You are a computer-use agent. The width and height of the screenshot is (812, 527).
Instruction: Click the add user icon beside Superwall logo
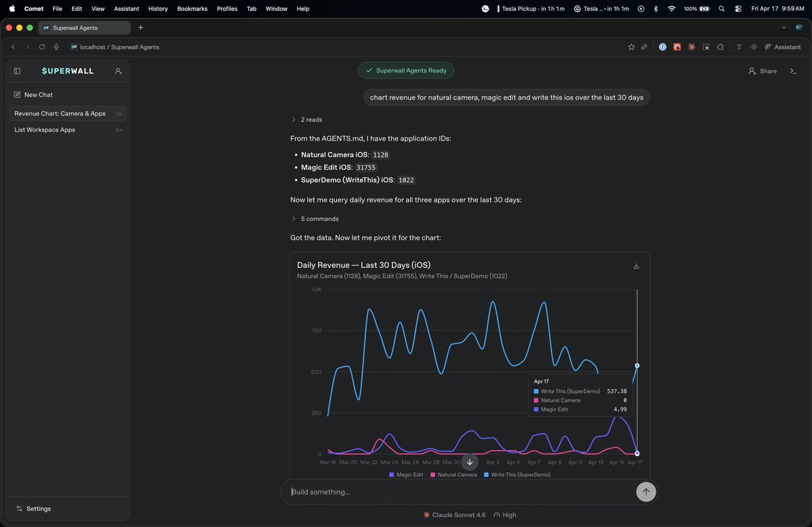coord(118,71)
